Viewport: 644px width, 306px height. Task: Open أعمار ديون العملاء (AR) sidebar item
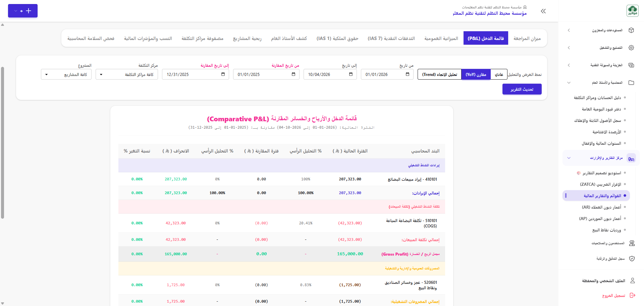pyautogui.click(x=601, y=207)
